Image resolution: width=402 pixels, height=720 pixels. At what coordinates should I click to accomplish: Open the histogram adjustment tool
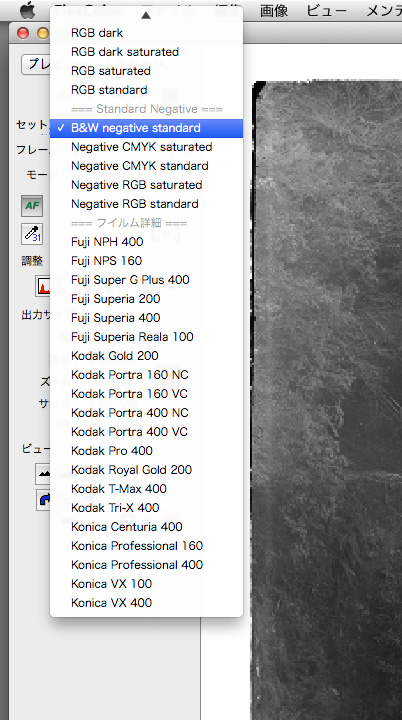(43, 287)
